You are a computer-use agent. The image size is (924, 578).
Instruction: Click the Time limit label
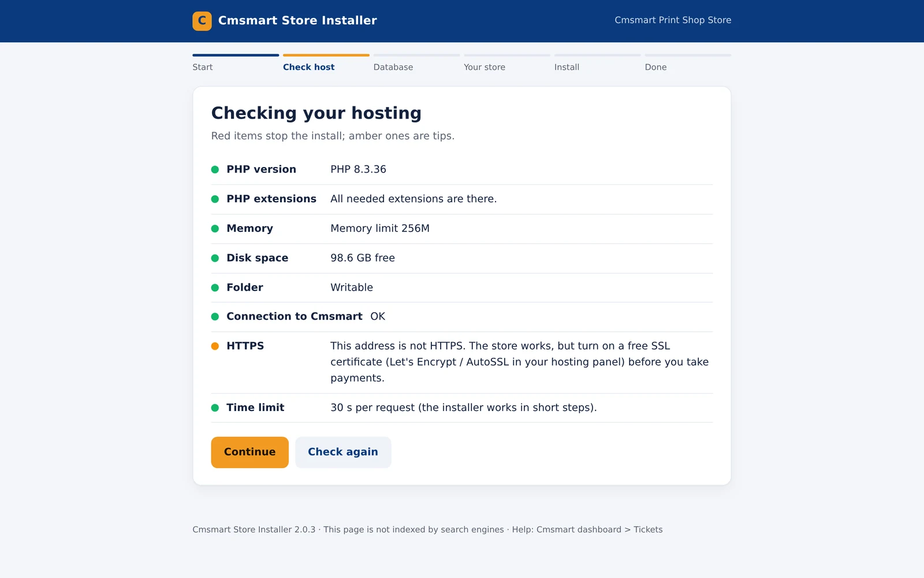pos(255,407)
